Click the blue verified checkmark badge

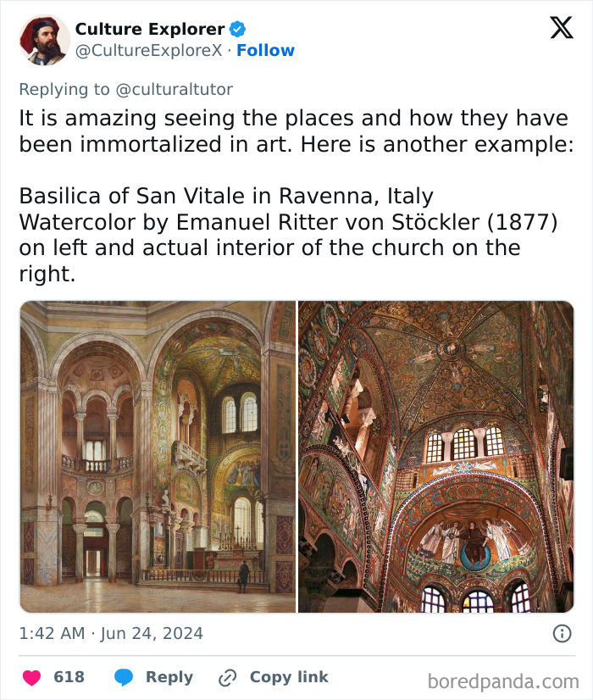click(238, 29)
